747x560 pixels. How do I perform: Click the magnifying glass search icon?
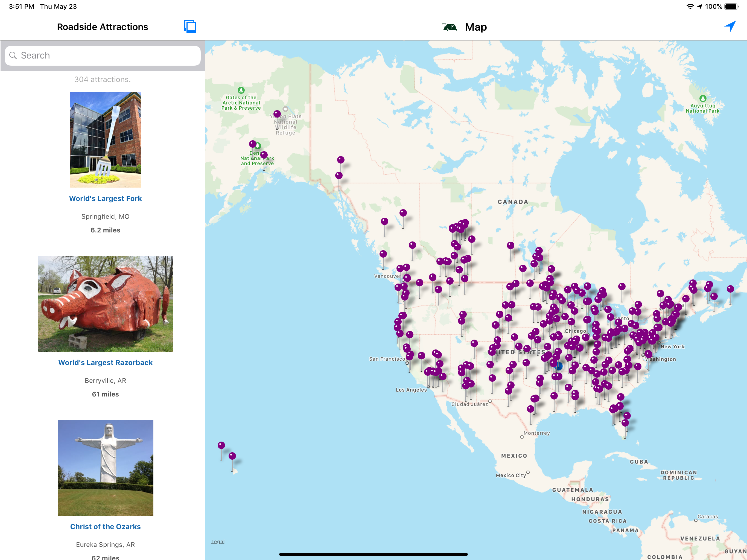pos(13,56)
